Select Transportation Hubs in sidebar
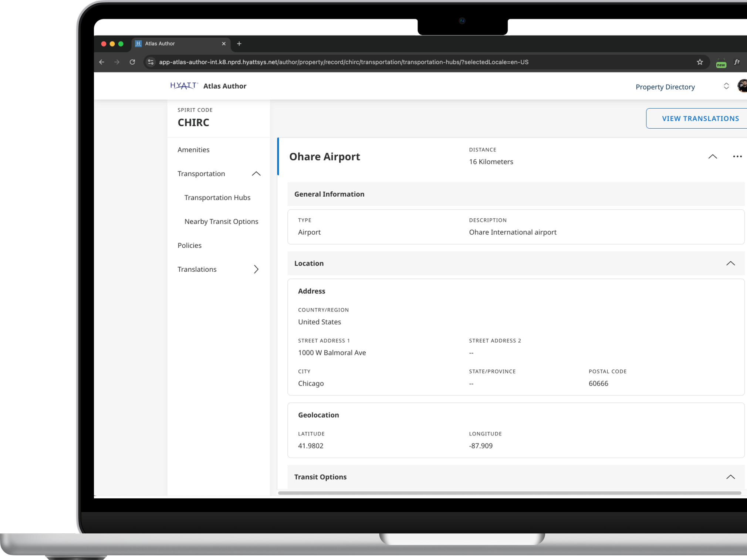The width and height of the screenshot is (747, 560). (217, 197)
